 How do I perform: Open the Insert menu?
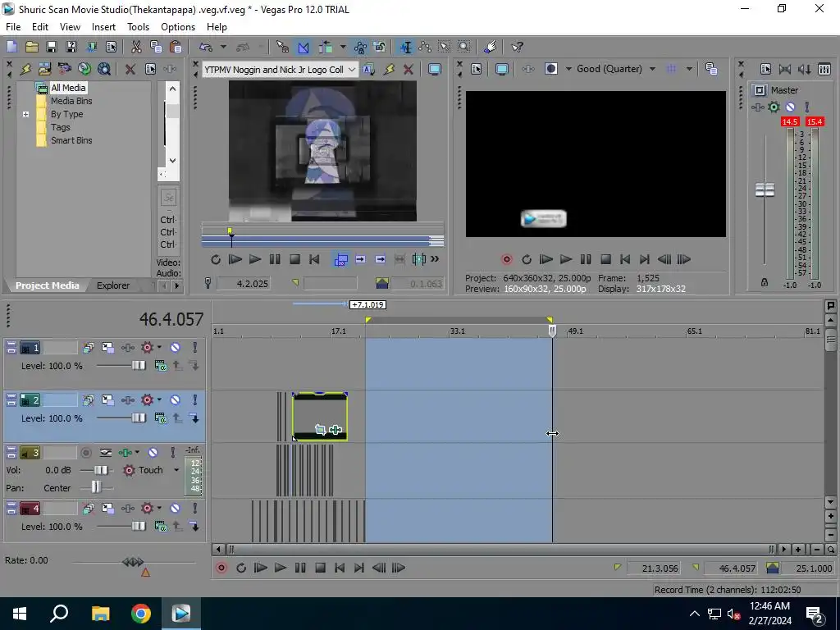(x=103, y=27)
